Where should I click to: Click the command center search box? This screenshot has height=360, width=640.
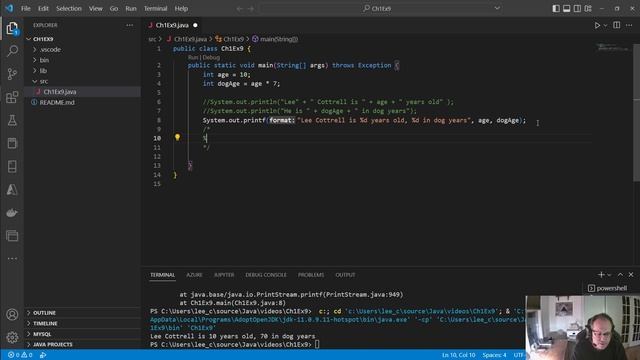coord(380,9)
